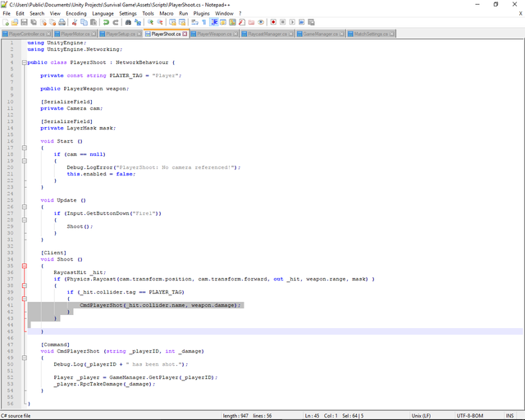
Task: Click line number 47 in the margin
Action: [x=11, y=345]
